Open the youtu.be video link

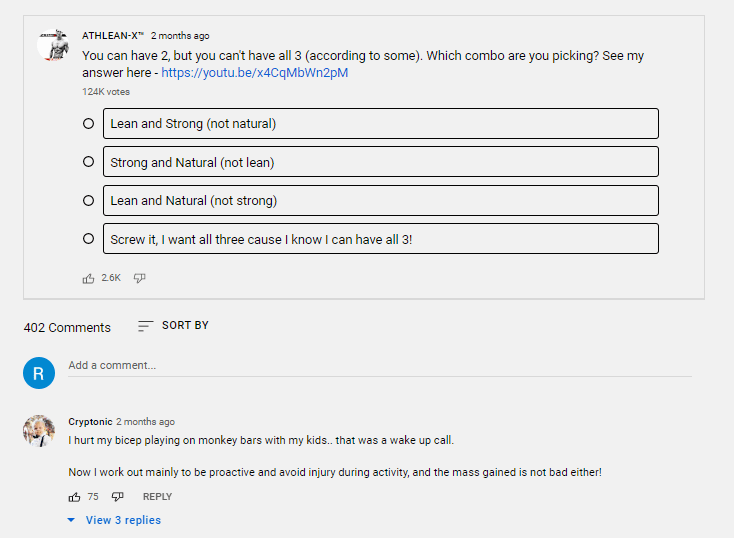tap(254, 73)
